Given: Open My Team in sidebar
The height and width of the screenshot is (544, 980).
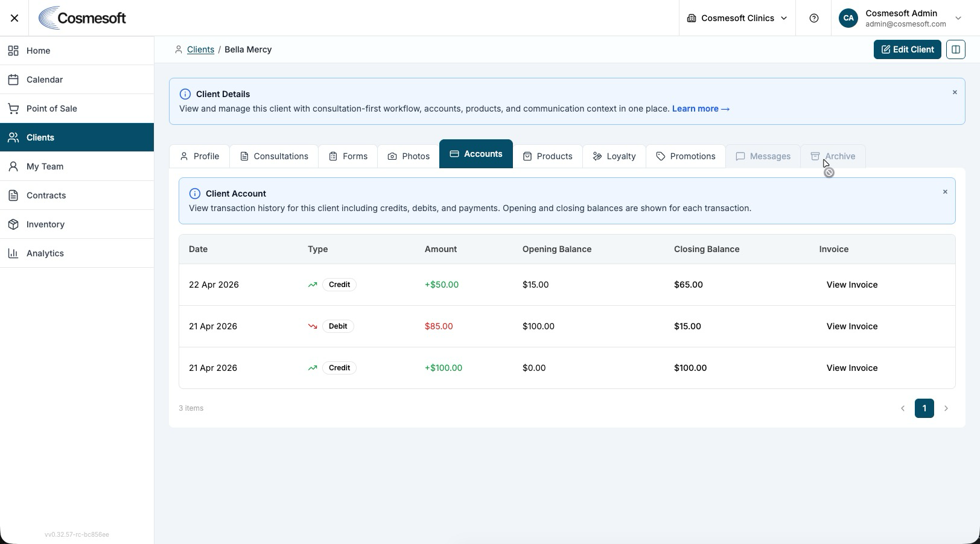Looking at the screenshot, I should pos(77,166).
